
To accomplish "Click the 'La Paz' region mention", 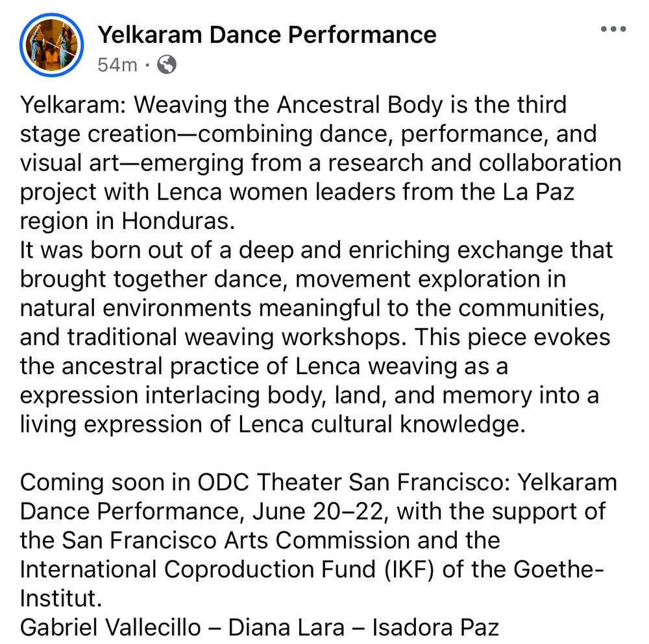I will (x=539, y=192).
